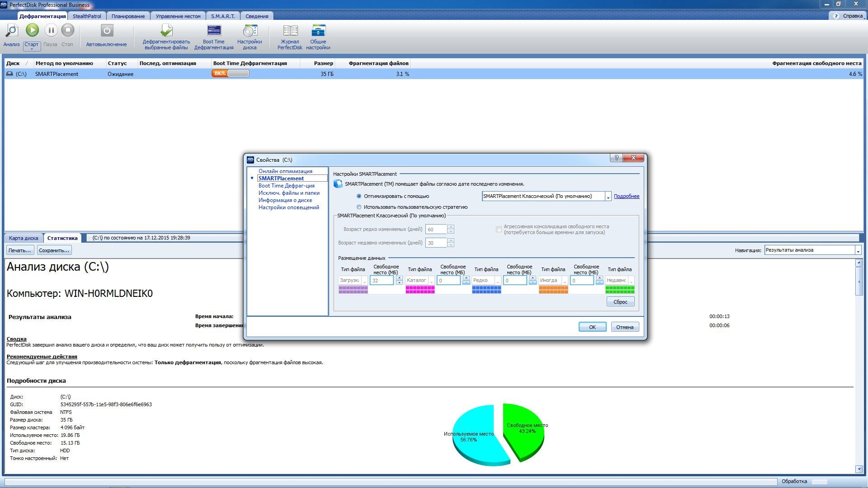868x488 pixels.
Task: Toggle Агрессивная консолидация свободного места checkbox
Action: [x=499, y=230]
